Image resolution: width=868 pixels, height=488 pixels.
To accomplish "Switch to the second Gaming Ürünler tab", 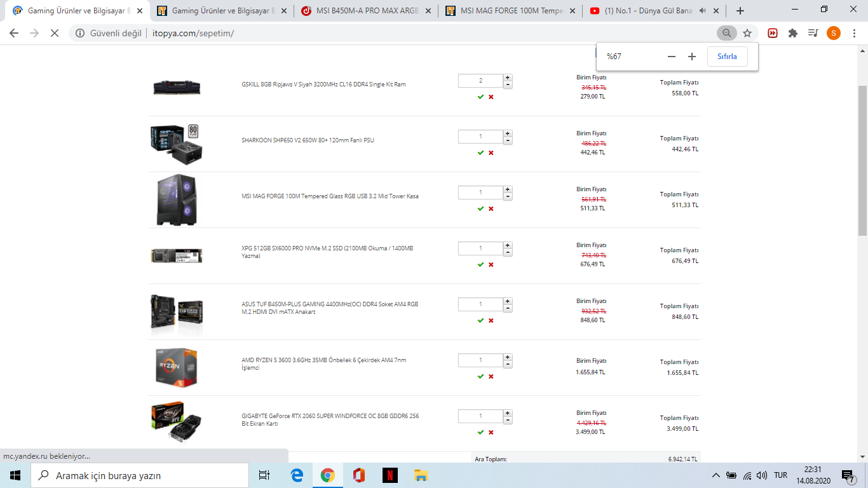I will pos(221,11).
